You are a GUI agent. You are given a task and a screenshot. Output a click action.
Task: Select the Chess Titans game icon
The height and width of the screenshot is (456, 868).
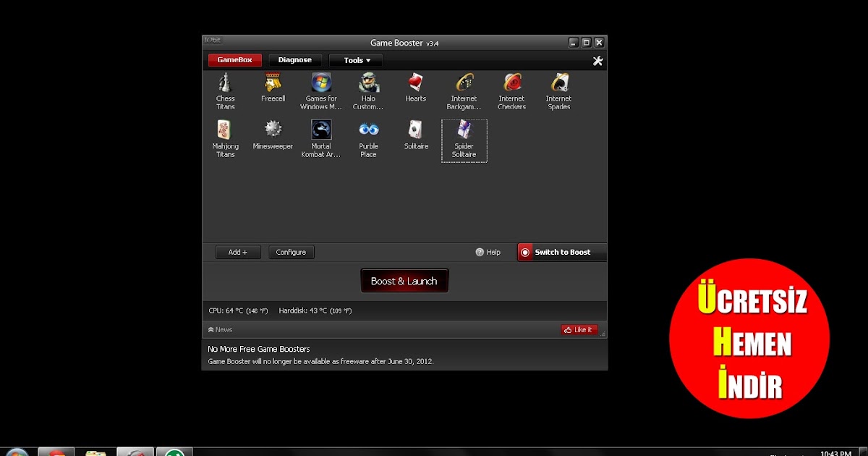pos(225,83)
